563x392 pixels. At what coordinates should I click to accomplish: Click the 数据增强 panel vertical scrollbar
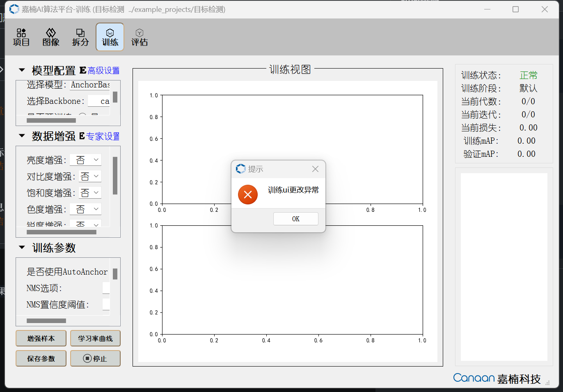(x=115, y=176)
